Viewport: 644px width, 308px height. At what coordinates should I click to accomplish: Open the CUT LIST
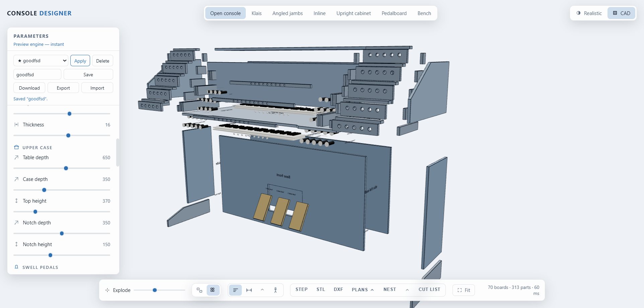pos(429,290)
